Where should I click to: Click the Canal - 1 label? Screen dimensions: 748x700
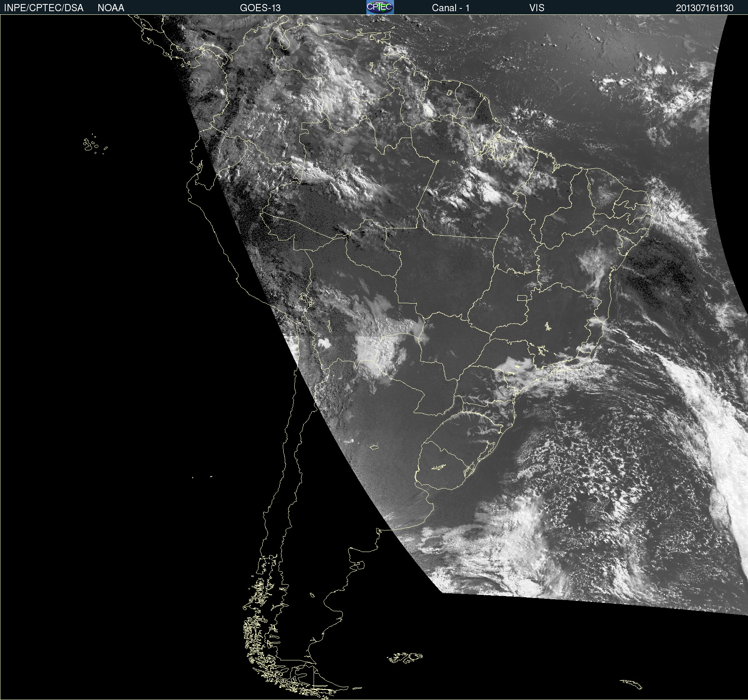click(450, 8)
